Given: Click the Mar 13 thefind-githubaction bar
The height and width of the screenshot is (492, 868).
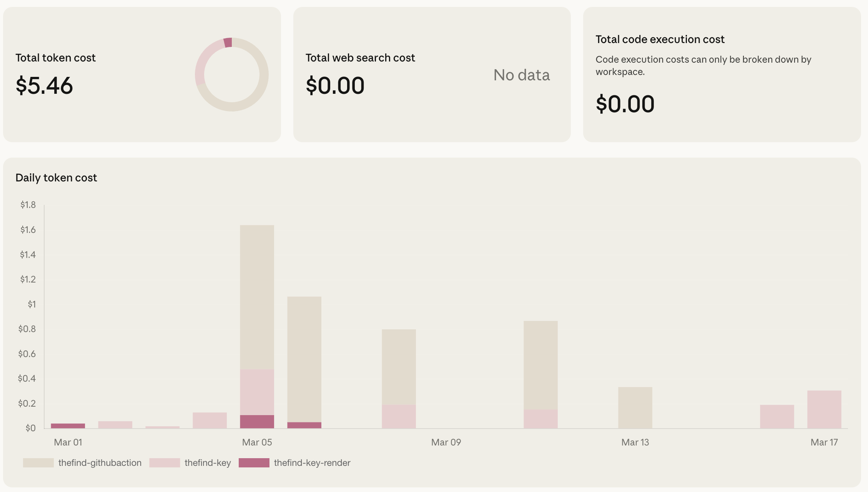Looking at the screenshot, I should (x=635, y=407).
